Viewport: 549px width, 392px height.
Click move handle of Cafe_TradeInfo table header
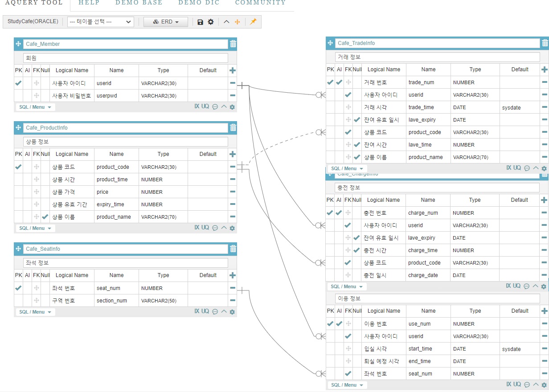330,43
